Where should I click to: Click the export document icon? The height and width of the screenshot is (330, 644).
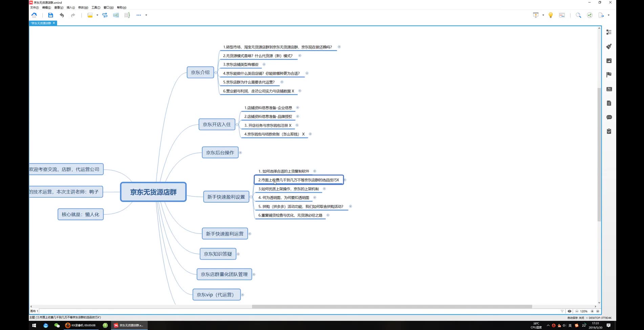point(601,15)
